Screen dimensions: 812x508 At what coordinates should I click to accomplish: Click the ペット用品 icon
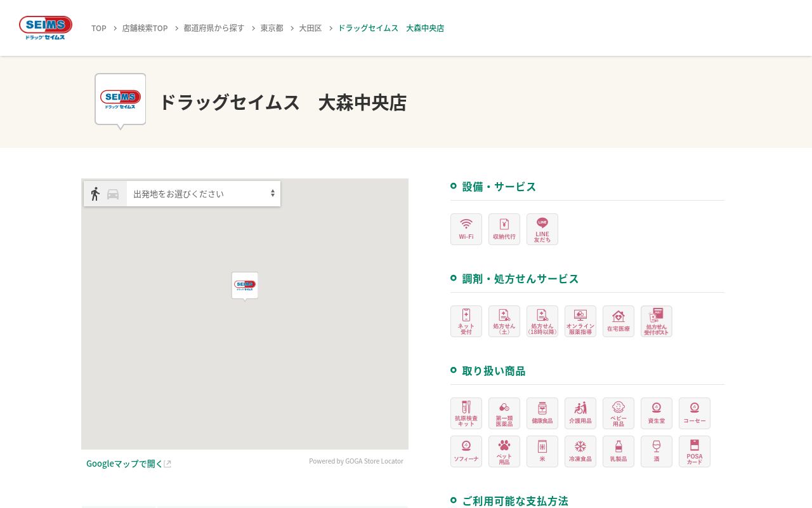[504, 451]
